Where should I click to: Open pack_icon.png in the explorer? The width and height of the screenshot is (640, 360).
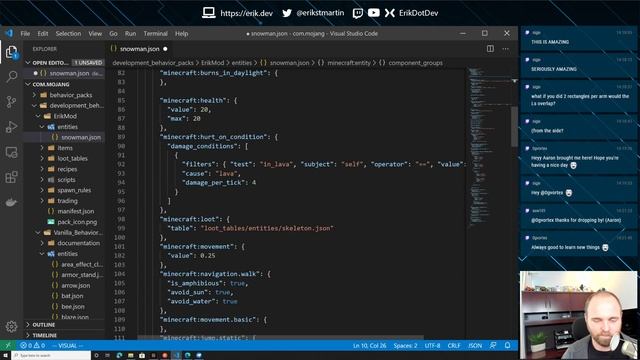[x=77, y=222]
